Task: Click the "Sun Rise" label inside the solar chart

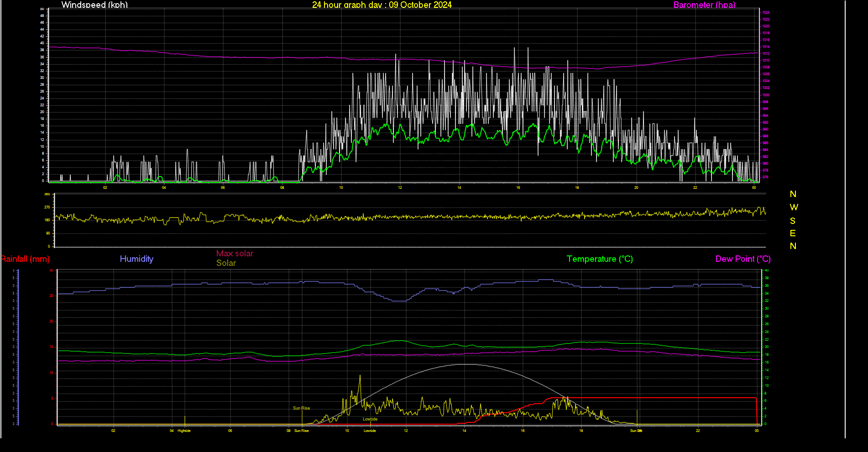Action: point(301,408)
